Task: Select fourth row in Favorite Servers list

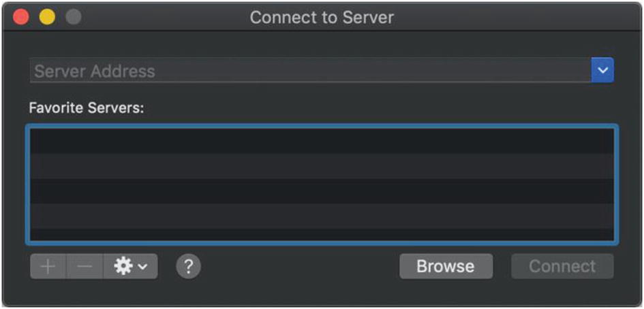Action: pos(322,216)
